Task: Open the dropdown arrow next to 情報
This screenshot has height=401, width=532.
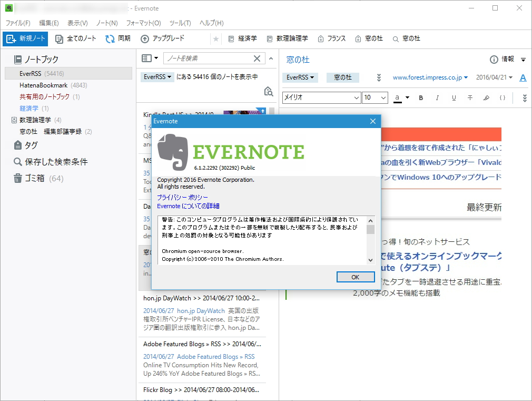Action: pyautogui.click(x=524, y=60)
